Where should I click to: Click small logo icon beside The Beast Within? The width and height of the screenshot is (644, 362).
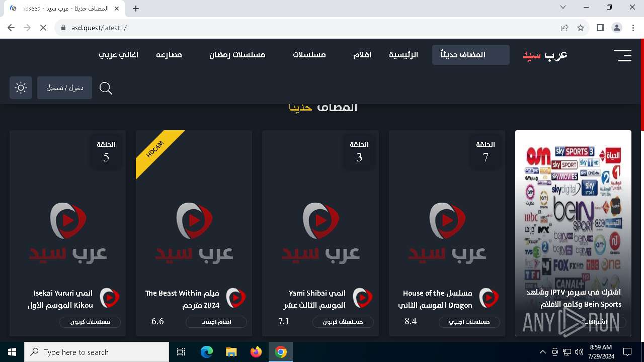point(236,298)
